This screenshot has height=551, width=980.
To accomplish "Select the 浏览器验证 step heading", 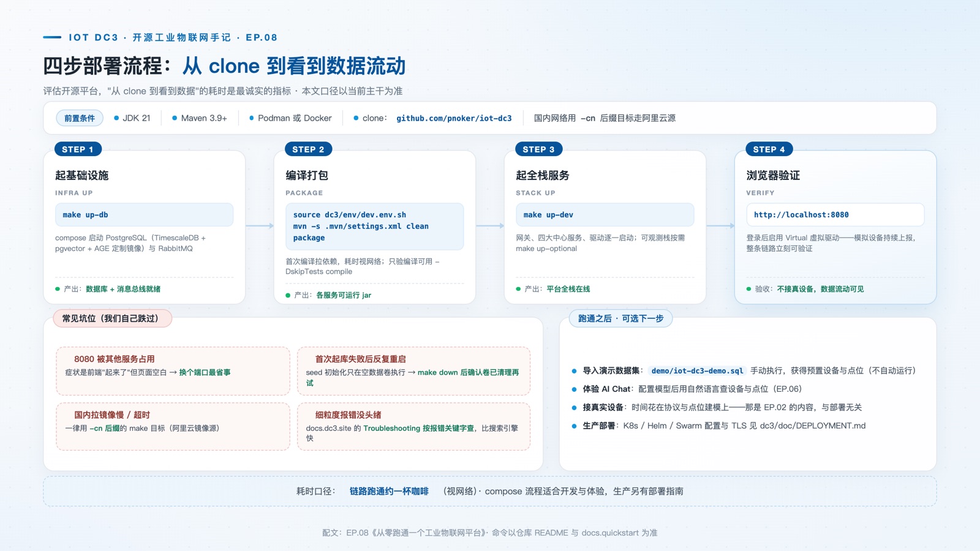I will pos(772,176).
